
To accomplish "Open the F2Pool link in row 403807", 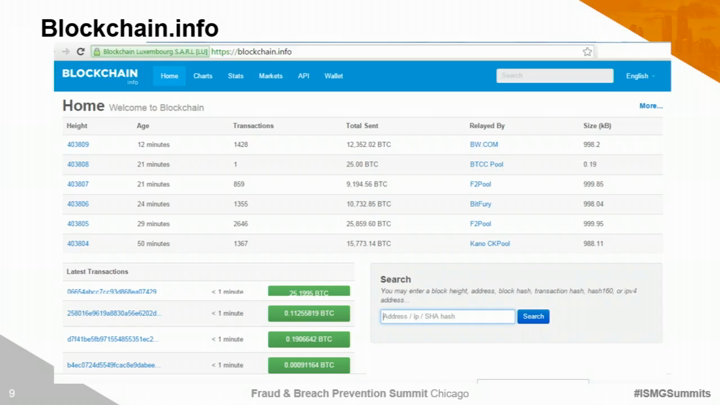I will pos(480,184).
